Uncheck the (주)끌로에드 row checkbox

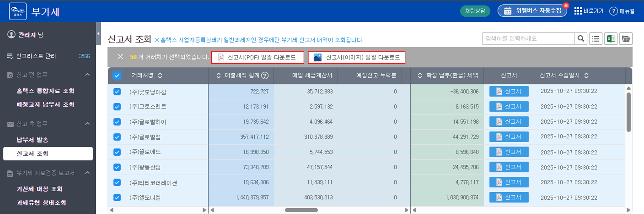pyautogui.click(x=117, y=152)
